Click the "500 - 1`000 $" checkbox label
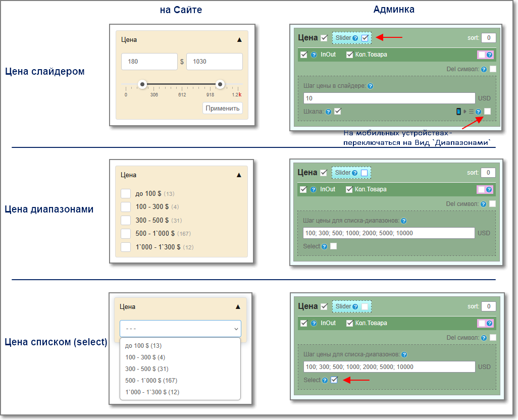This screenshot has width=518, height=420. (155, 234)
